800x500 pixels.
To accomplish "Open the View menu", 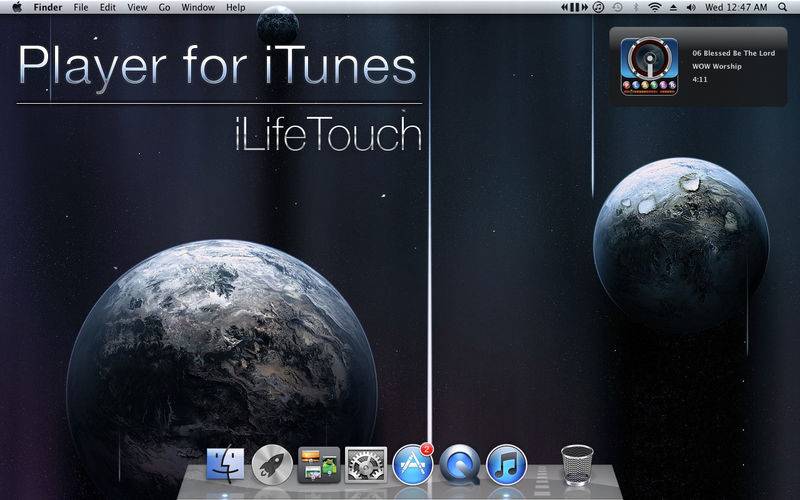I will point(137,7).
